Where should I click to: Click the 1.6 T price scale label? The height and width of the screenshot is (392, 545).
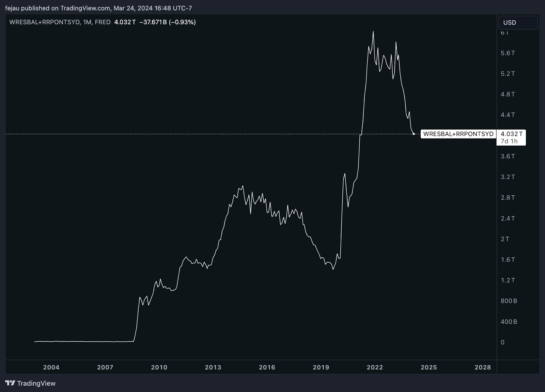(x=508, y=260)
